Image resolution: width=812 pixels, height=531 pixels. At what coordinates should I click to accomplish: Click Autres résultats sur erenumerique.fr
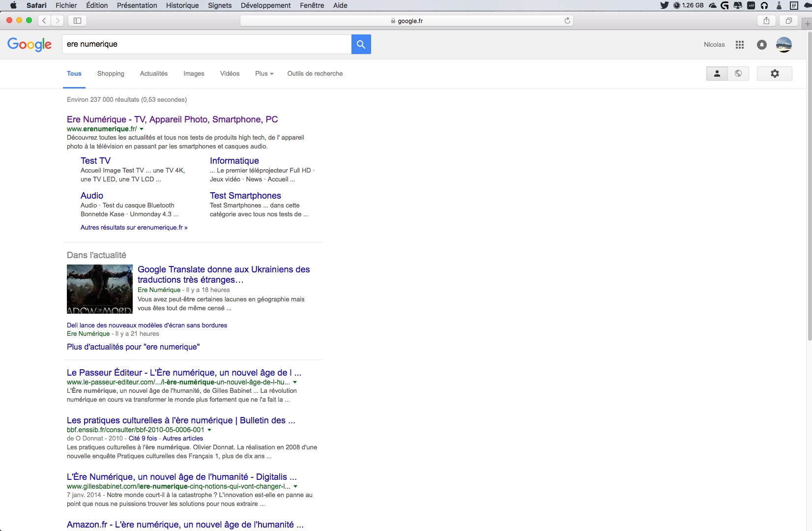[134, 228]
